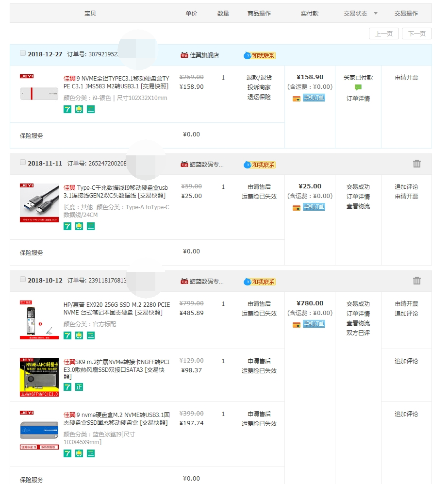Image resolution: width=448 pixels, height=484 pixels.
Task: Click the 正 genuine icon under the SK9 adapter card
Action: point(79,387)
